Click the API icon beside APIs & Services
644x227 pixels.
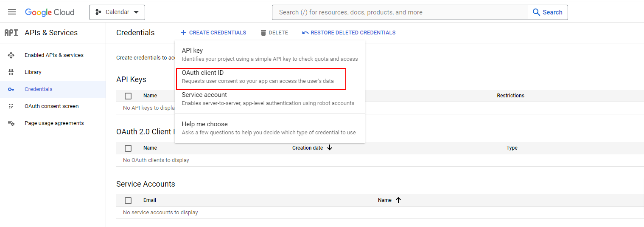point(11,33)
